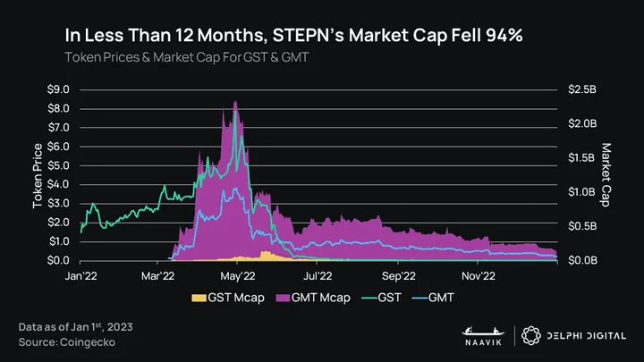Click the $2.5B market cap axis label
This screenshot has width=644, height=362.
coord(582,89)
